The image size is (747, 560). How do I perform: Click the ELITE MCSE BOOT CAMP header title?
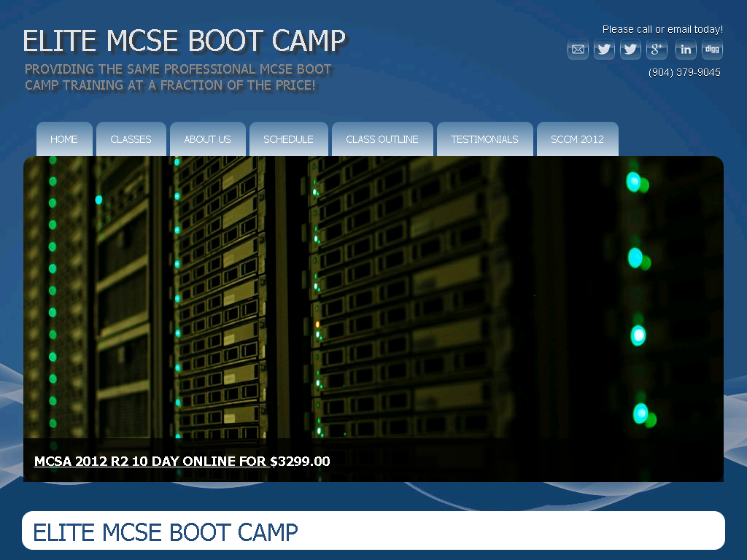pyautogui.click(x=184, y=42)
